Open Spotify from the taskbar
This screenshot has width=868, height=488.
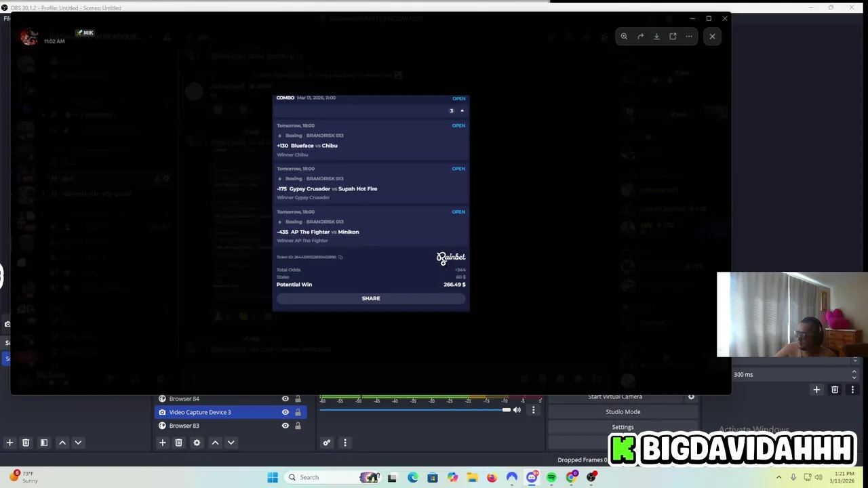pos(551,477)
